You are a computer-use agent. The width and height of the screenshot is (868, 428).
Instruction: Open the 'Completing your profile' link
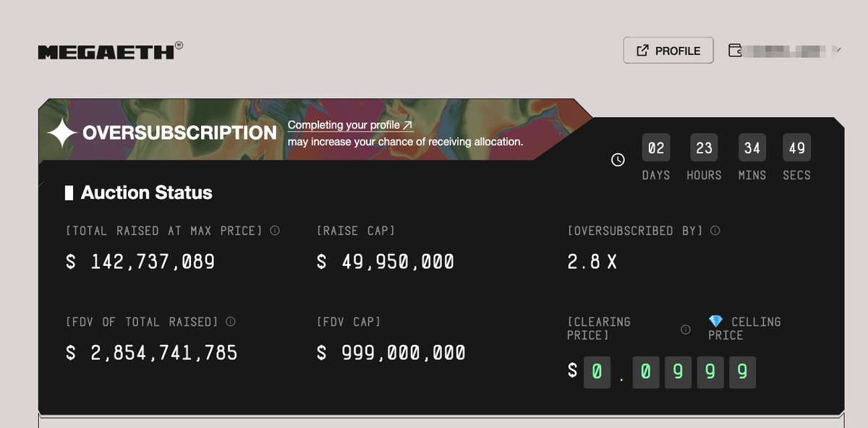pos(350,125)
